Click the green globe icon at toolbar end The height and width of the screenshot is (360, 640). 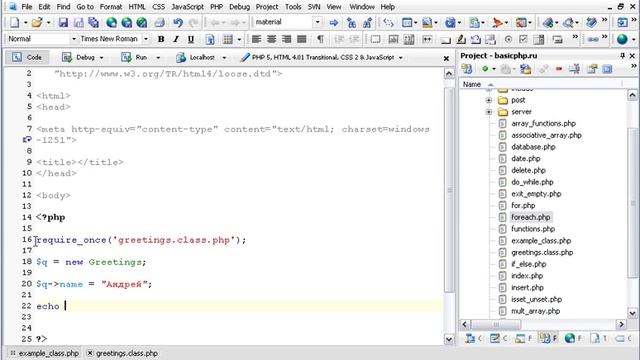pyautogui.click(x=622, y=39)
